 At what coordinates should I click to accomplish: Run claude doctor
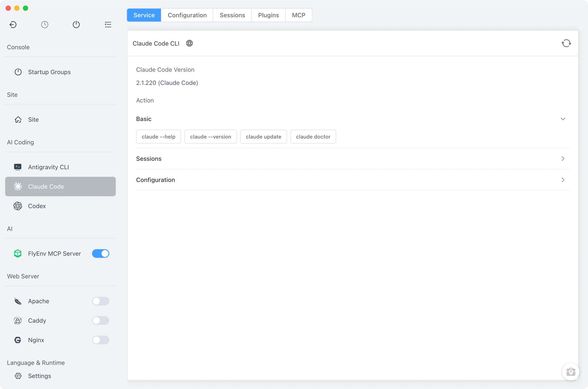click(313, 136)
